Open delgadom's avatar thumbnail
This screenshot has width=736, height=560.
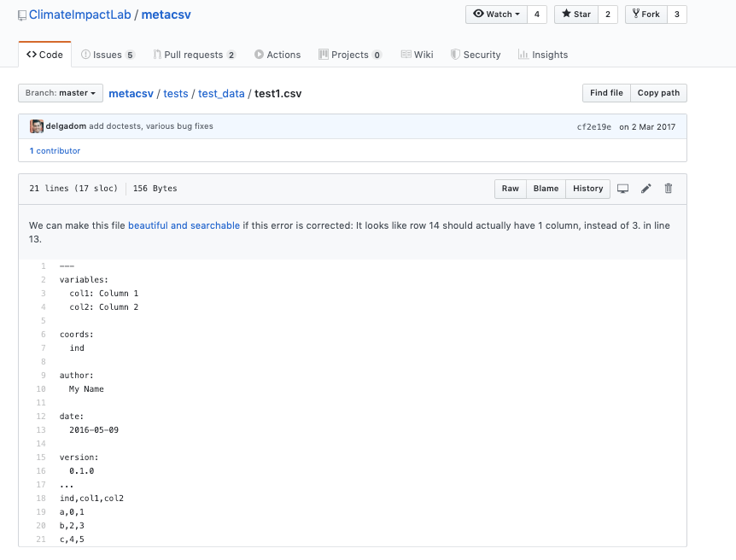(37, 126)
